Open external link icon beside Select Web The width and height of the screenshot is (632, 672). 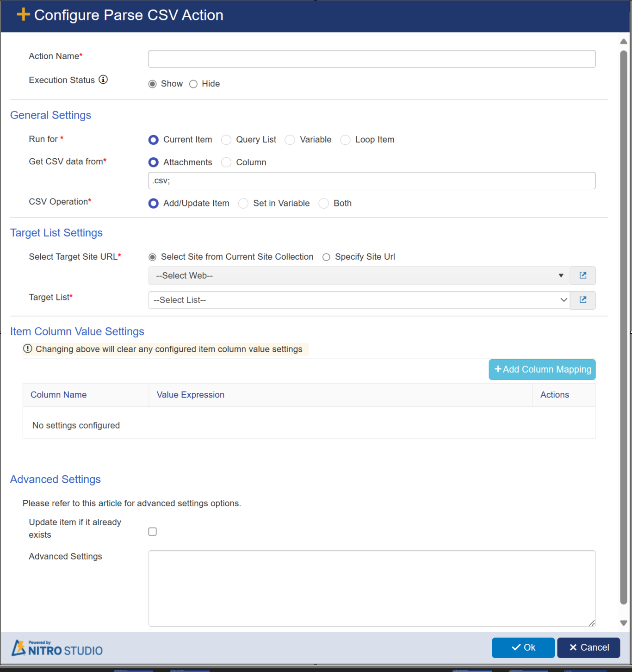pos(582,275)
